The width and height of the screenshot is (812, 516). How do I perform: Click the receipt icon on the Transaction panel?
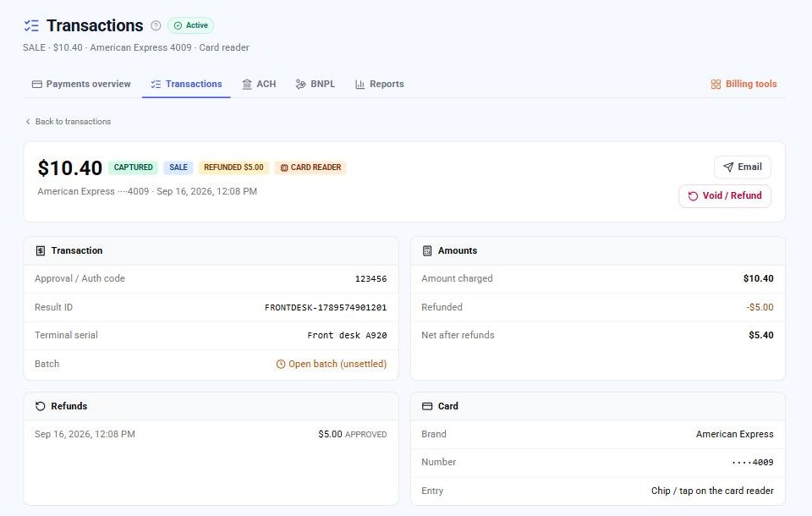click(41, 250)
